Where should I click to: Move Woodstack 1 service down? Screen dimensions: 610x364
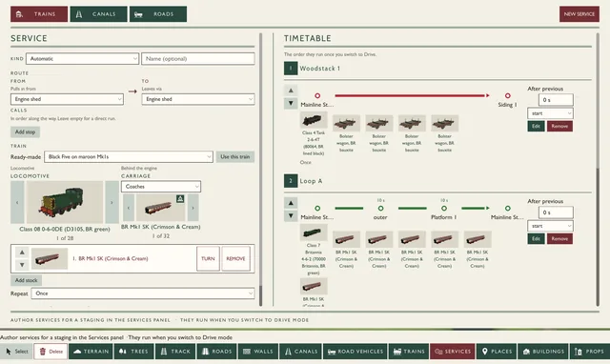[x=291, y=104]
